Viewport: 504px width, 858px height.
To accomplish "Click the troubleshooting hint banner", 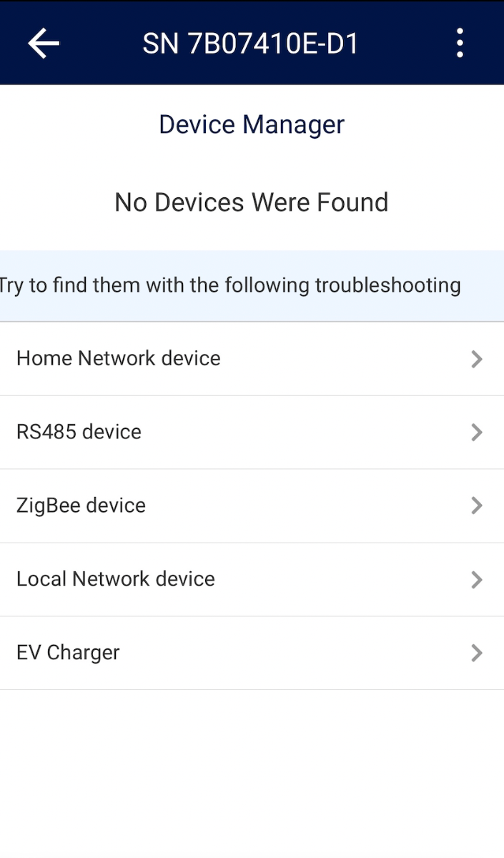I will 252,286.
